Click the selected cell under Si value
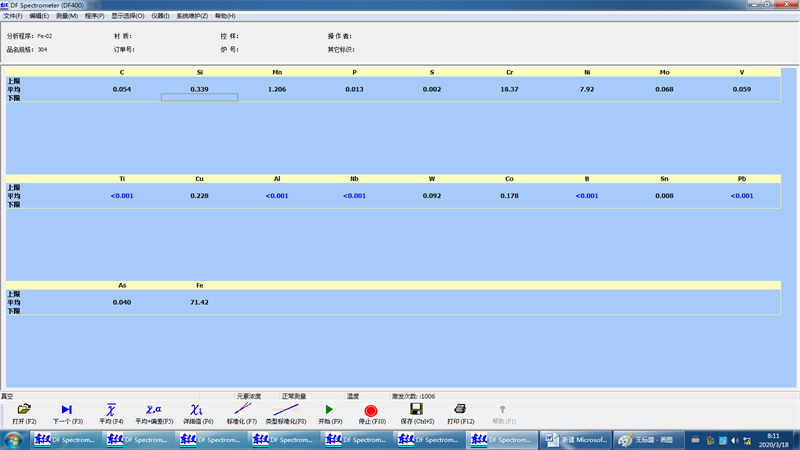 pos(199,98)
